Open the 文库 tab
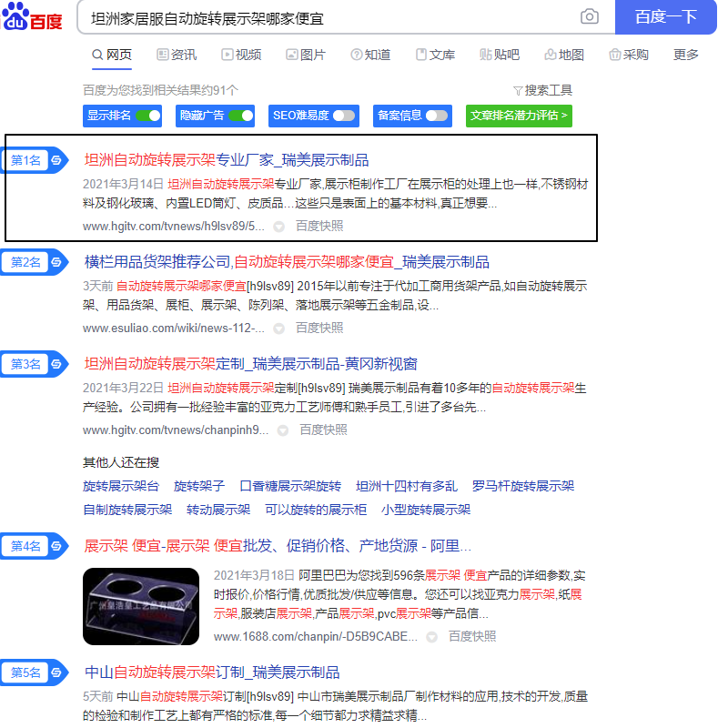The width and height of the screenshot is (728, 728). point(435,55)
